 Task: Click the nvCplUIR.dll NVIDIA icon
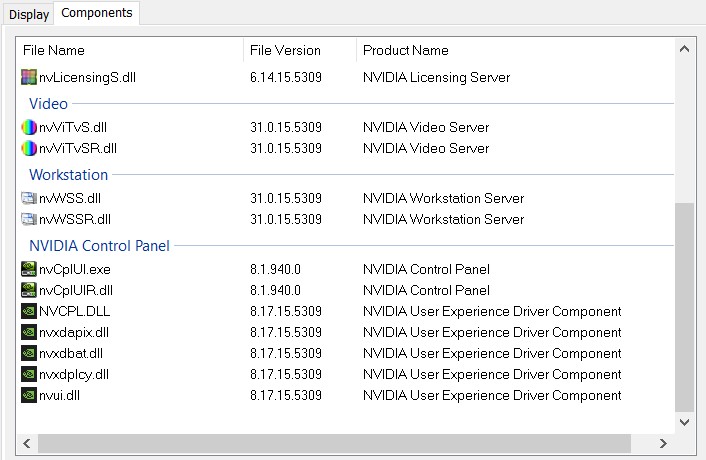29,290
